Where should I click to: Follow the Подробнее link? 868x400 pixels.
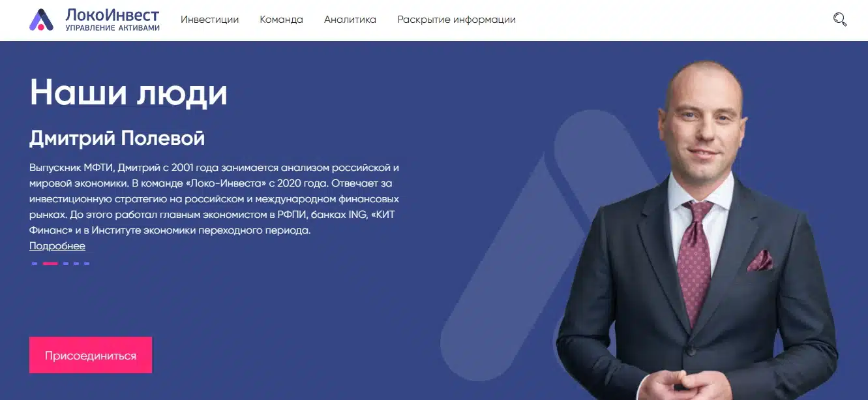point(57,246)
